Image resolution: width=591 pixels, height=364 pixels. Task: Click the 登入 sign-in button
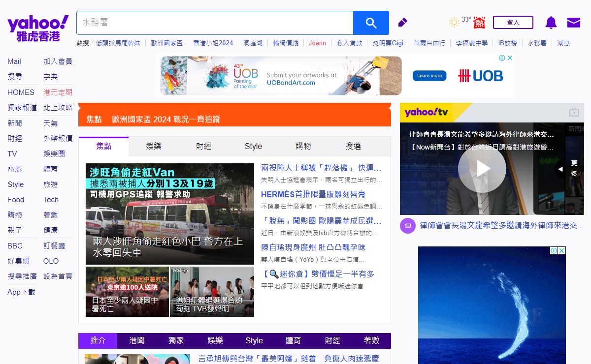point(513,23)
